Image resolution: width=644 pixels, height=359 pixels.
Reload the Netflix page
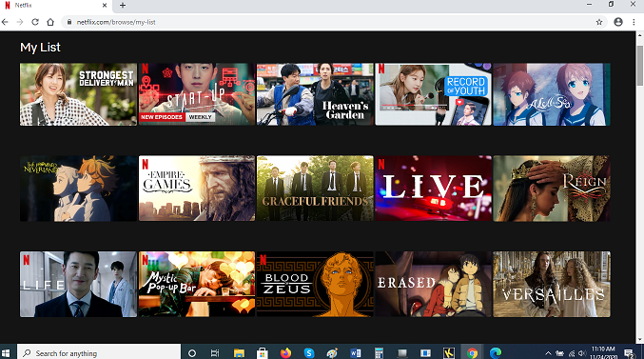35,22
